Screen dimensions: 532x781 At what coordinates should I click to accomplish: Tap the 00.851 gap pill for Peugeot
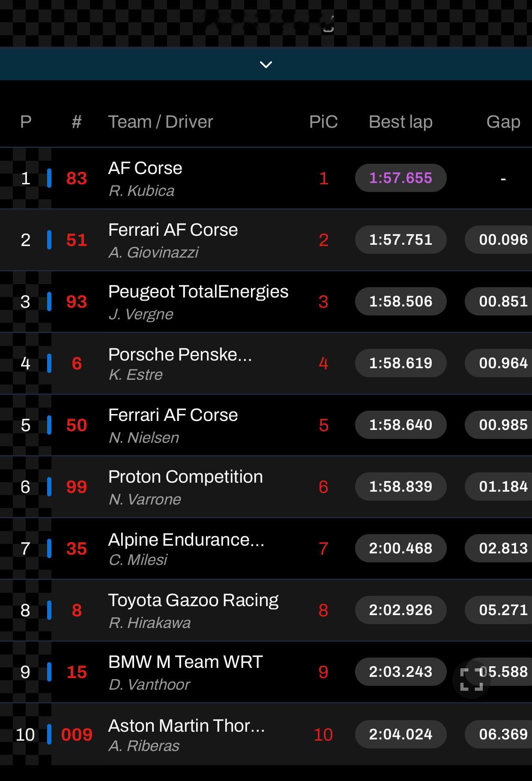click(x=499, y=301)
